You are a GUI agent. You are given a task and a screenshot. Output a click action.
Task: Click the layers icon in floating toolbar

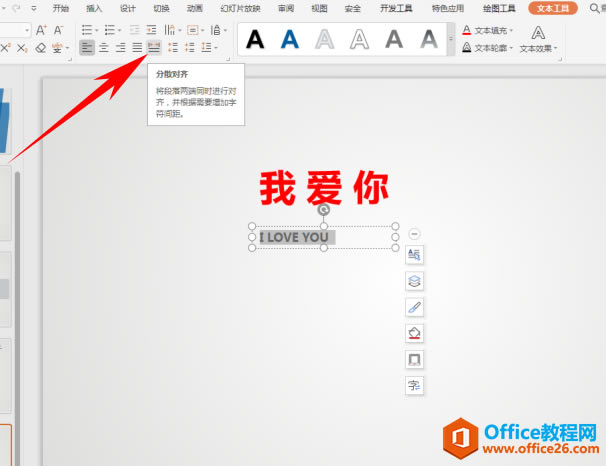pyautogui.click(x=414, y=281)
